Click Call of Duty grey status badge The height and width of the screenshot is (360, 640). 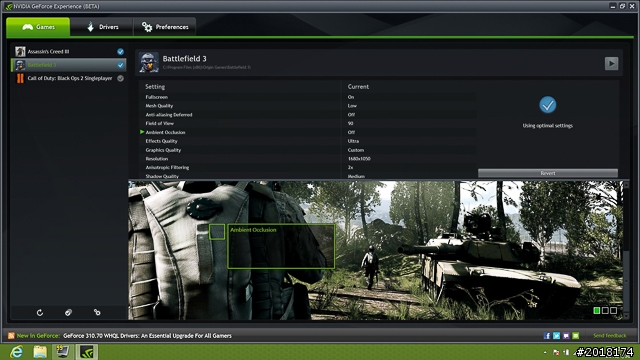pyautogui.click(x=120, y=78)
